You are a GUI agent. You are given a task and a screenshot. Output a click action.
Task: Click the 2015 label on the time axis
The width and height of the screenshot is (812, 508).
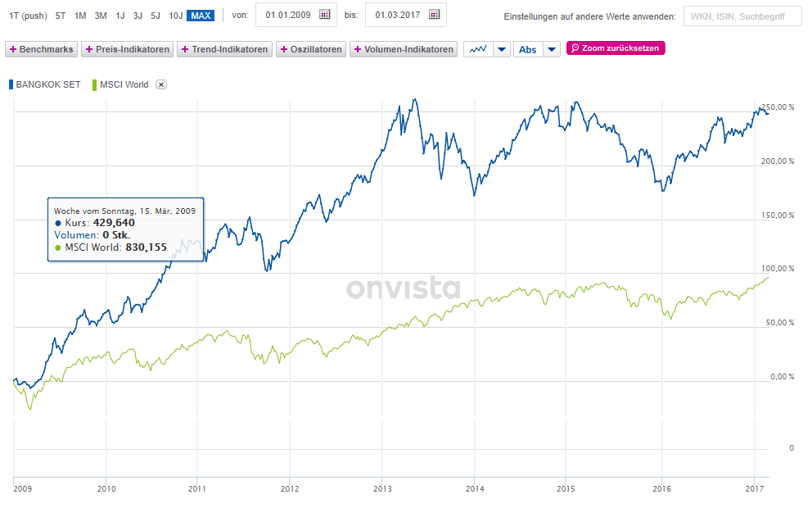point(566,489)
